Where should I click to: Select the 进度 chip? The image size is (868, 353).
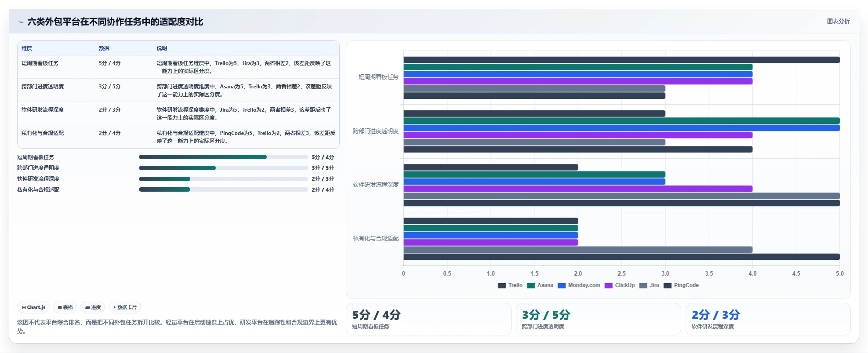coord(93,307)
